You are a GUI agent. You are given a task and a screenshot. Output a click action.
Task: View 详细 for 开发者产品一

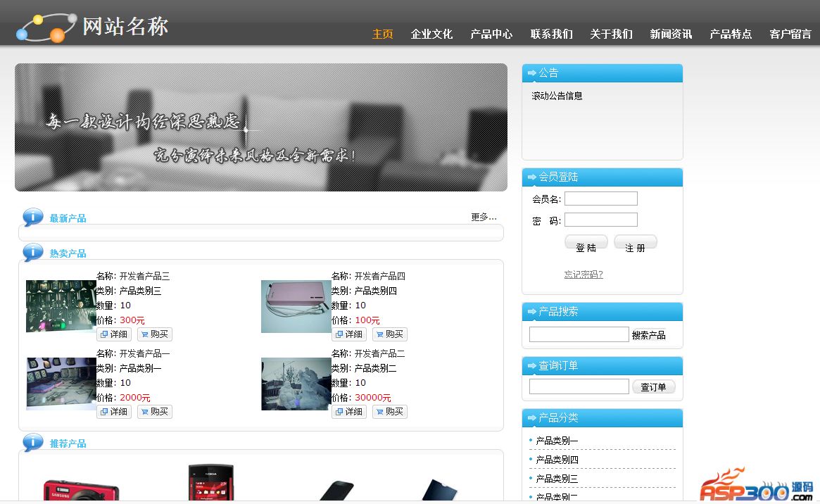[114, 412]
